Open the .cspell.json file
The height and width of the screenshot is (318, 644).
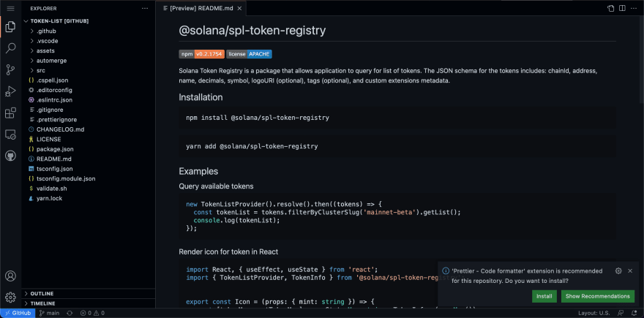coord(89,80)
